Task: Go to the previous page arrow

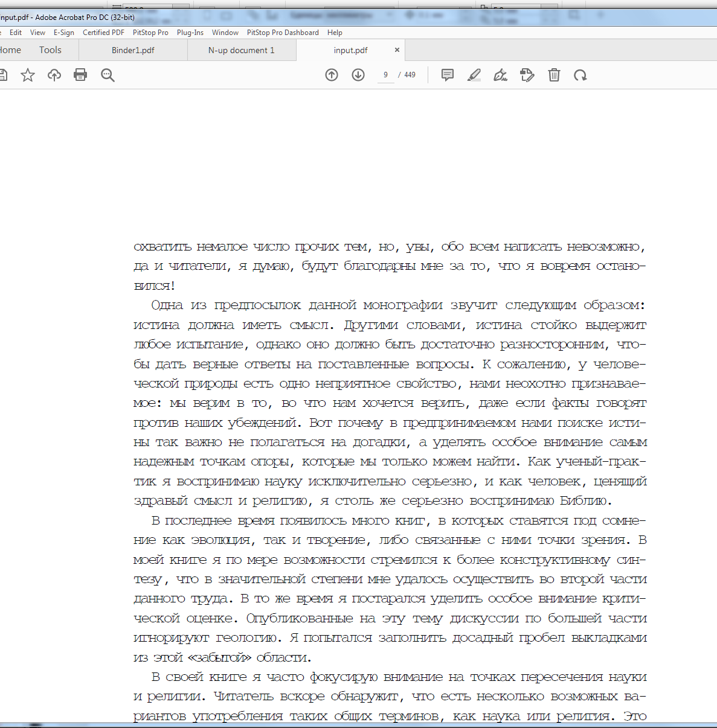Action: point(332,75)
